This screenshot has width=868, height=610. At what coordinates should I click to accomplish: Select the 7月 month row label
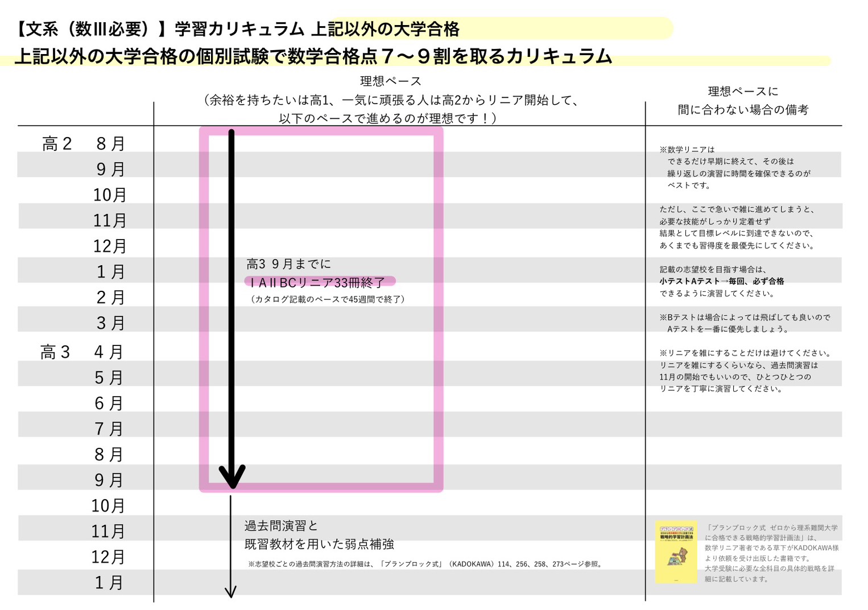coord(109,429)
